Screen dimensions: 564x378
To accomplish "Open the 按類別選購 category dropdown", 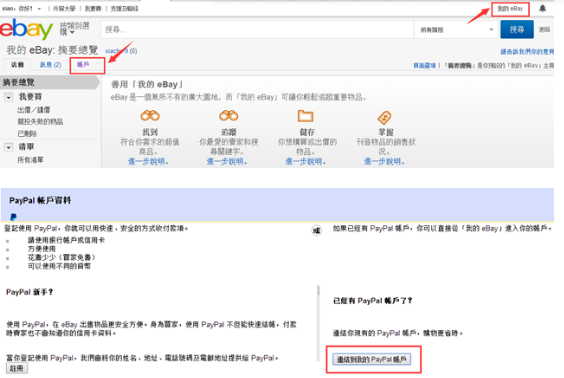I will pos(74,29).
